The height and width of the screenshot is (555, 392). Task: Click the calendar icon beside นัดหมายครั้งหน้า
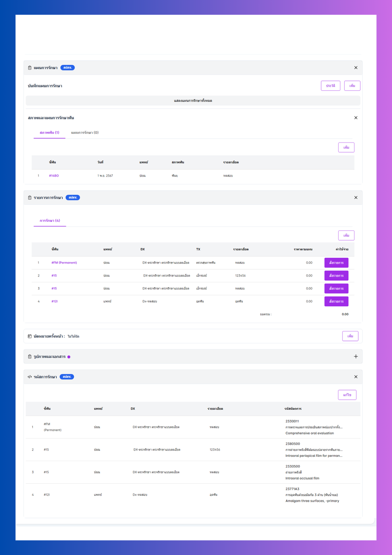pyautogui.click(x=30, y=336)
